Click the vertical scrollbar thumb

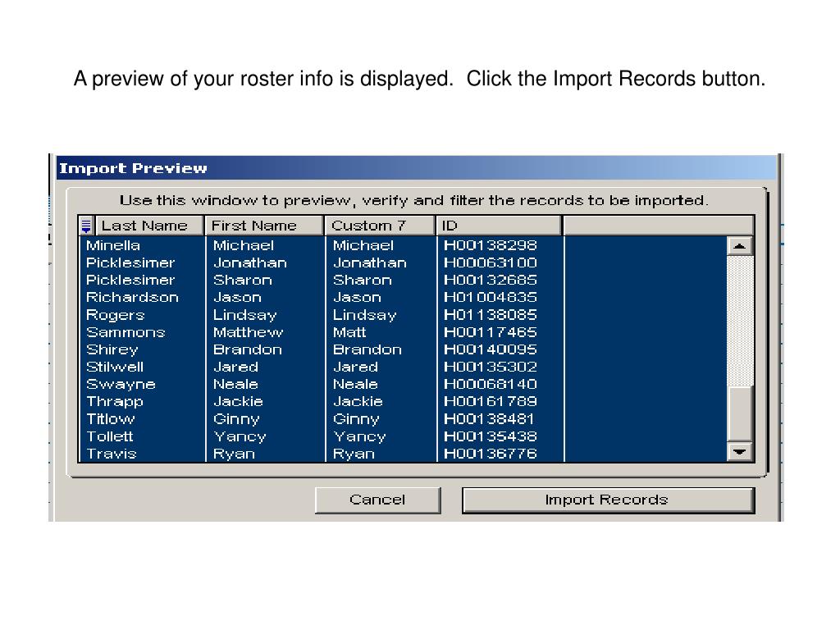740,413
